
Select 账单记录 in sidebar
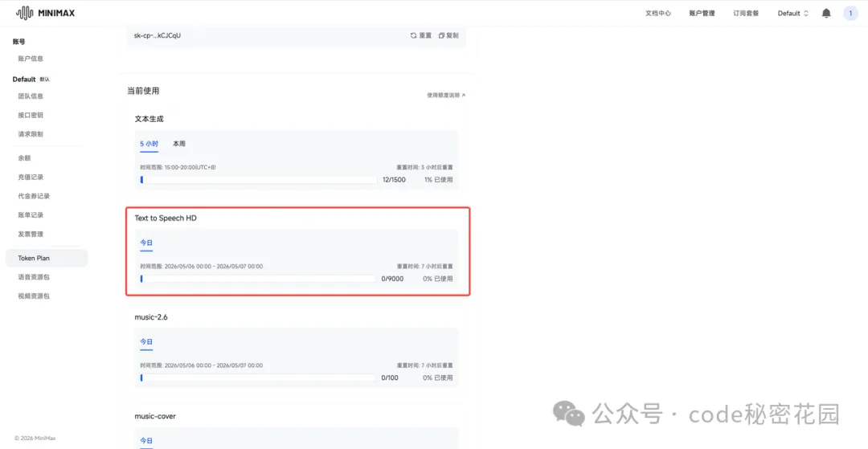click(31, 215)
